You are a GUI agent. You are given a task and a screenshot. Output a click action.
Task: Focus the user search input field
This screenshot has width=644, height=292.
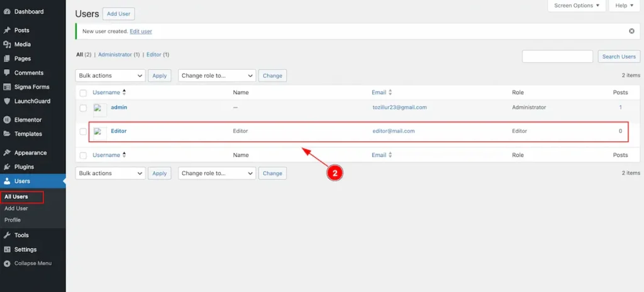coord(557,57)
